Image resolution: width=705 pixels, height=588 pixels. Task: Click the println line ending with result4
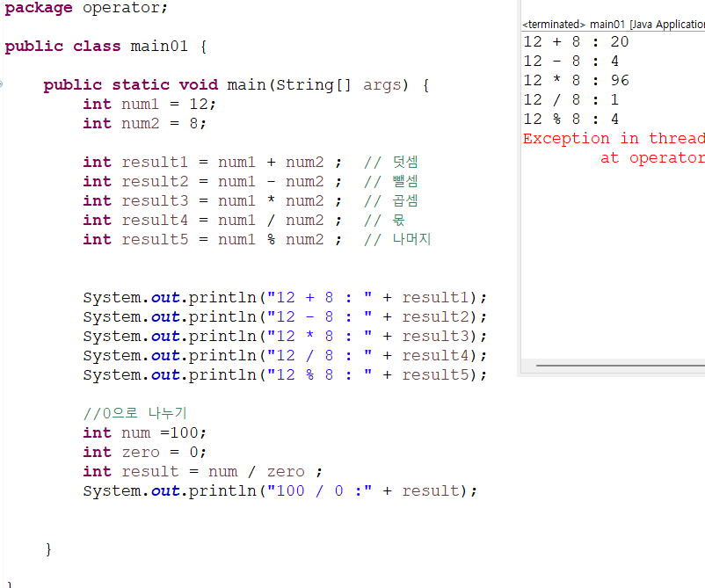[285, 356]
